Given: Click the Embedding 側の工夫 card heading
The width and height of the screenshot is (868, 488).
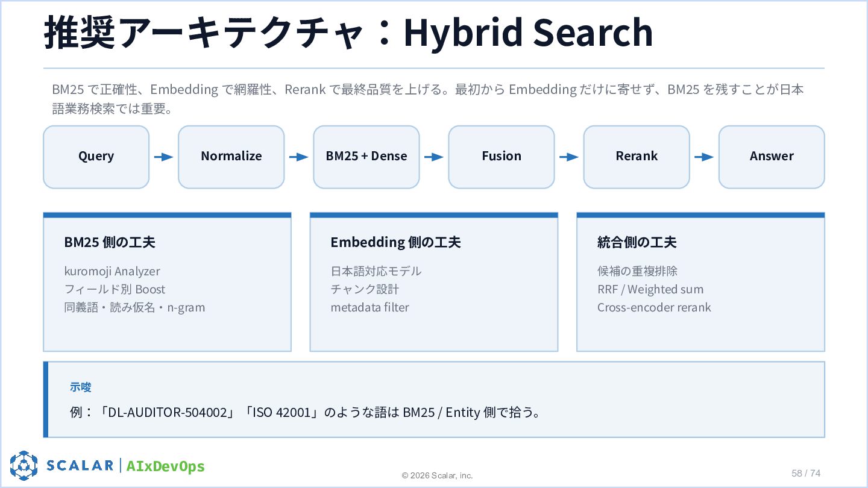Looking at the screenshot, I should (x=395, y=242).
